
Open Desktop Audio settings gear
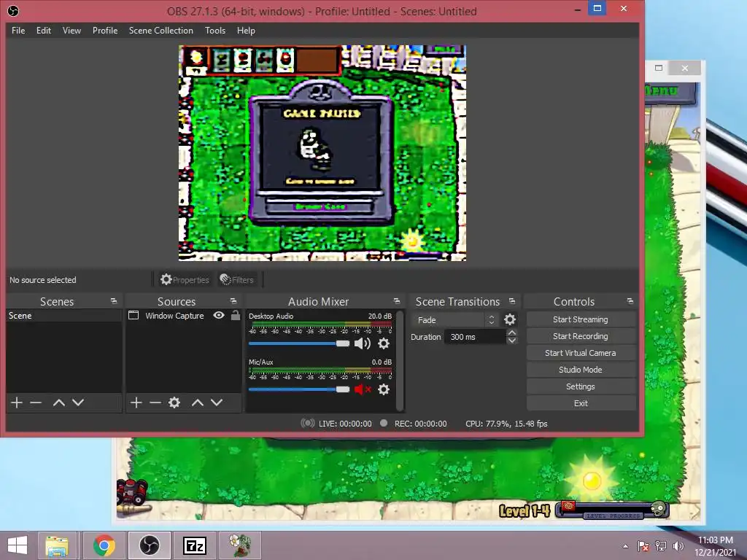pos(384,343)
